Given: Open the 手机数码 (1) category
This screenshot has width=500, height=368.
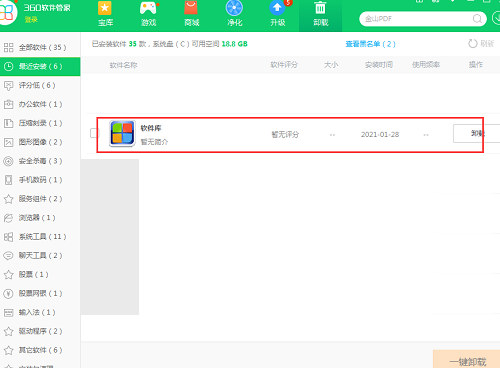Looking at the screenshot, I should click(x=40, y=180).
